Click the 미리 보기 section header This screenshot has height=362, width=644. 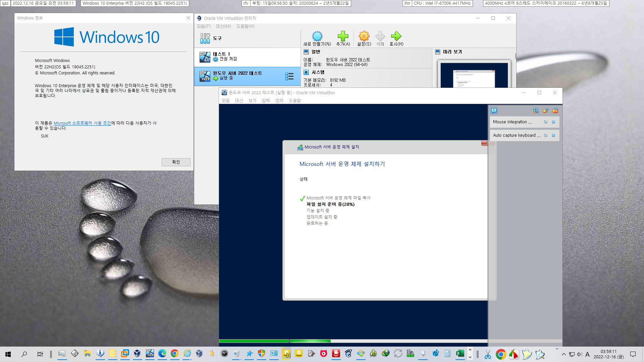coord(452,52)
